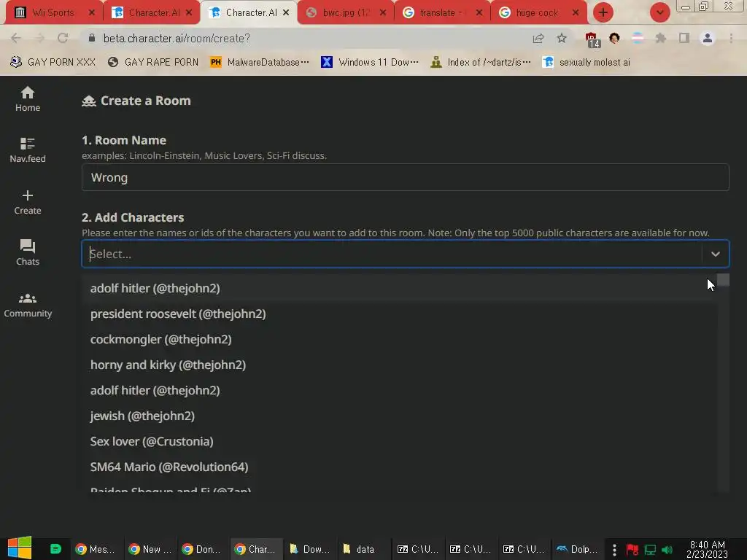This screenshot has height=560, width=747.
Task: Open the Mes… Chrome taskbar window
Action: [x=96, y=549]
